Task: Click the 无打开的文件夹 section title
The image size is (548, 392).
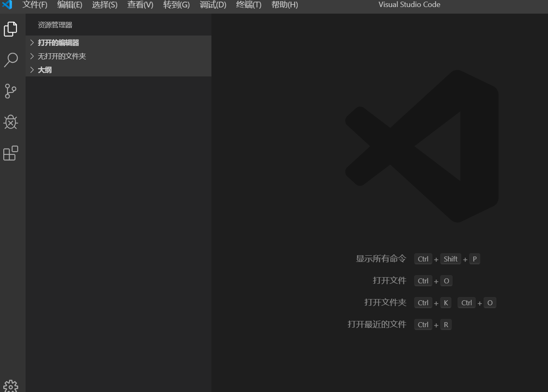Action: [62, 56]
